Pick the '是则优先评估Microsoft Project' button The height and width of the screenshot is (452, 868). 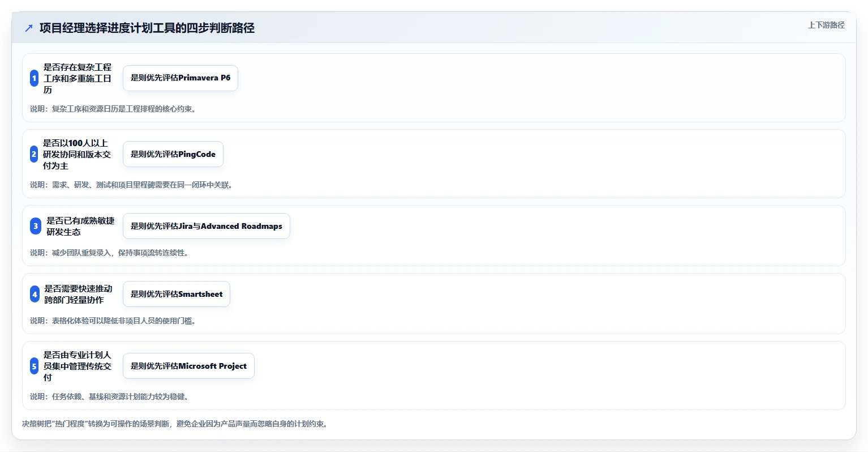188,366
